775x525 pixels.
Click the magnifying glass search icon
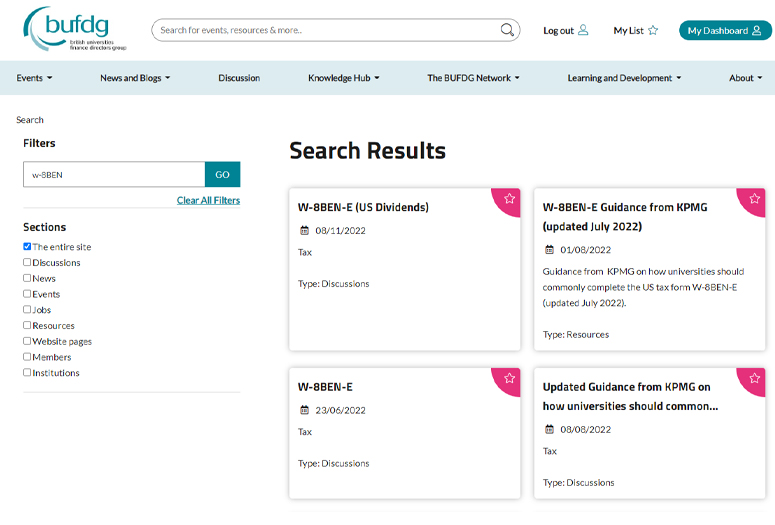pyautogui.click(x=508, y=30)
